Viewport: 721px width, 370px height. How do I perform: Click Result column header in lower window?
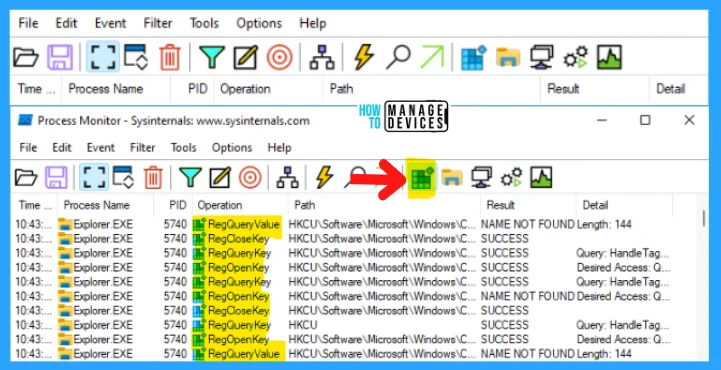pyautogui.click(x=529, y=205)
